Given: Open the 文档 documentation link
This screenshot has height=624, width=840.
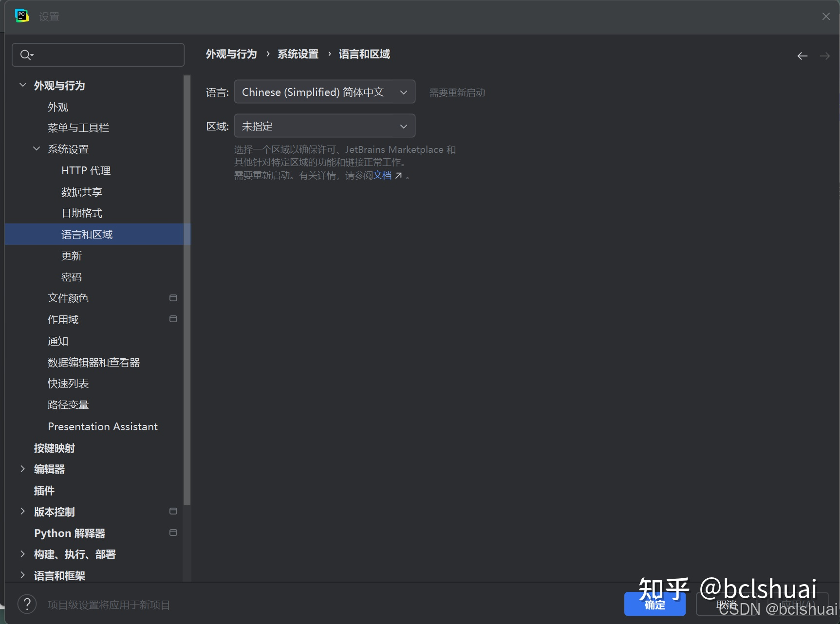Looking at the screenshot, I should (382, 175).
